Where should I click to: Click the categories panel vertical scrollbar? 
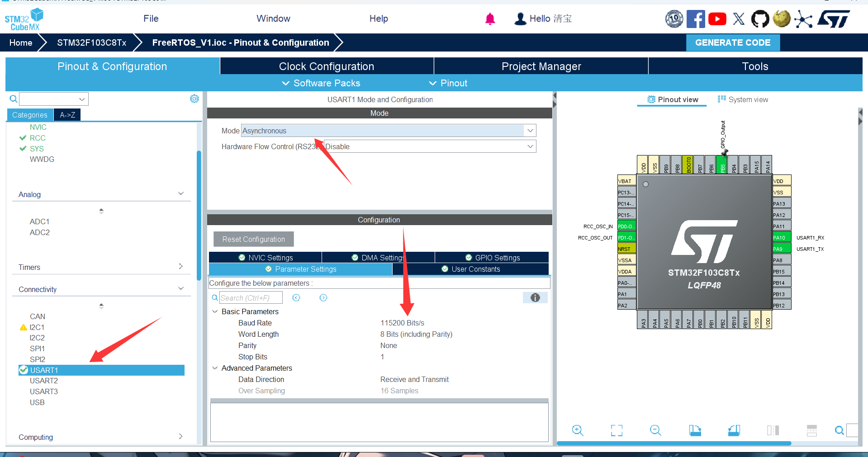click(199, 215)
